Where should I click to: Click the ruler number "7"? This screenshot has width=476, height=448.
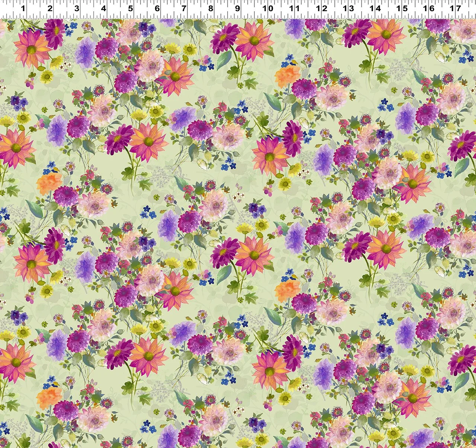coord(184,8)
